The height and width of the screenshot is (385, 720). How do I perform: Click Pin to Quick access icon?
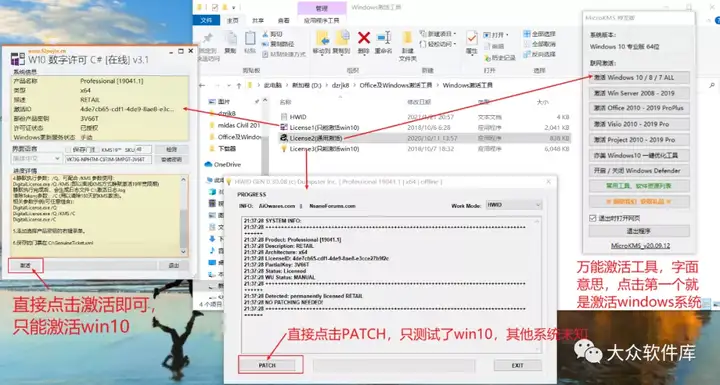(x=208, y=39)
